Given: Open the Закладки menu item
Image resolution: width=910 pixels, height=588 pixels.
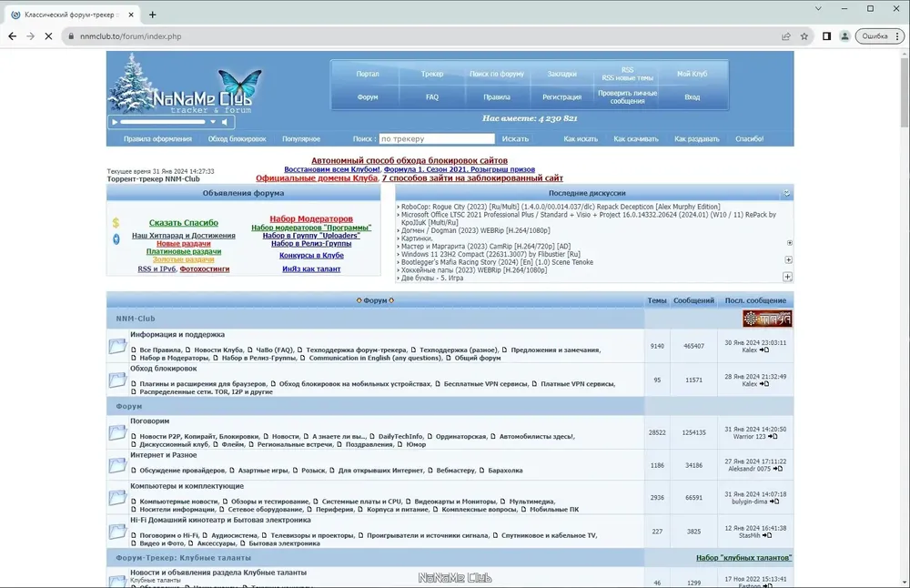Looking at the screenshot, I should [561, 74].
